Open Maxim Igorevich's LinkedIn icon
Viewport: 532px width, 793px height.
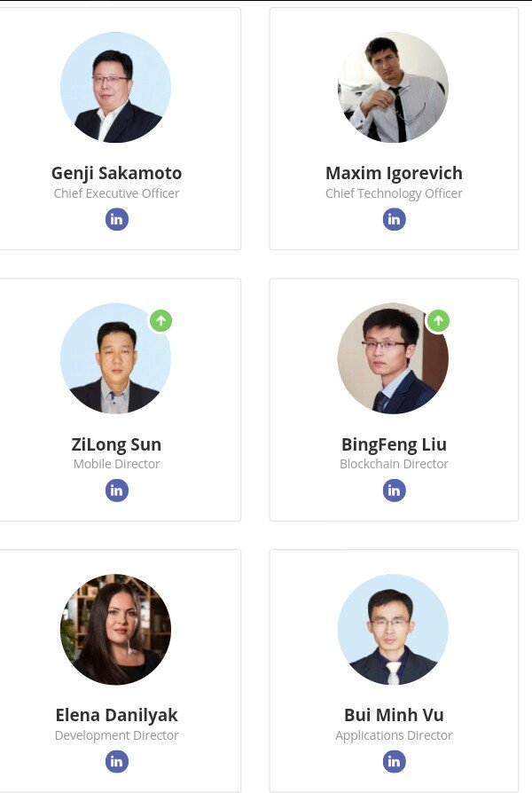(395, 219)
